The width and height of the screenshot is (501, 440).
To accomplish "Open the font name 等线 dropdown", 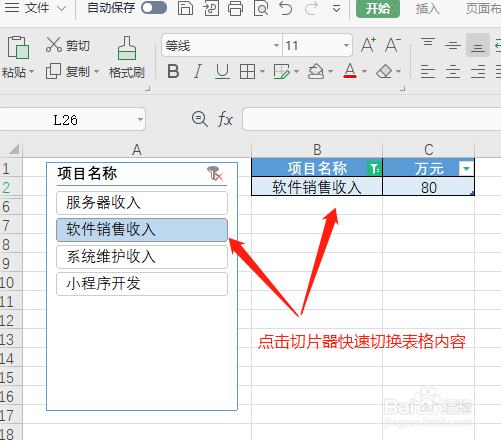I will coord(276,45).
